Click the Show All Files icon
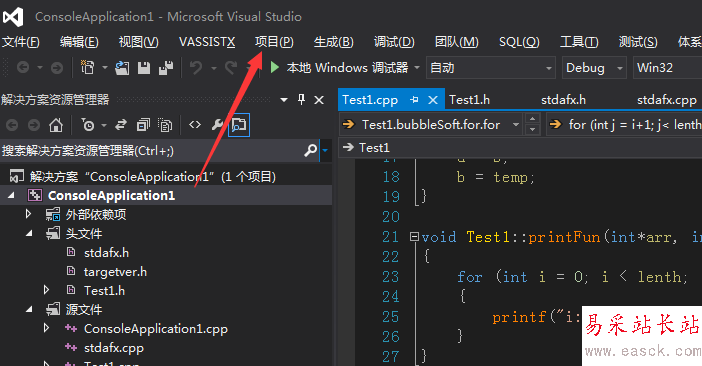Screen dimensions: 702x366 (165, 125)
